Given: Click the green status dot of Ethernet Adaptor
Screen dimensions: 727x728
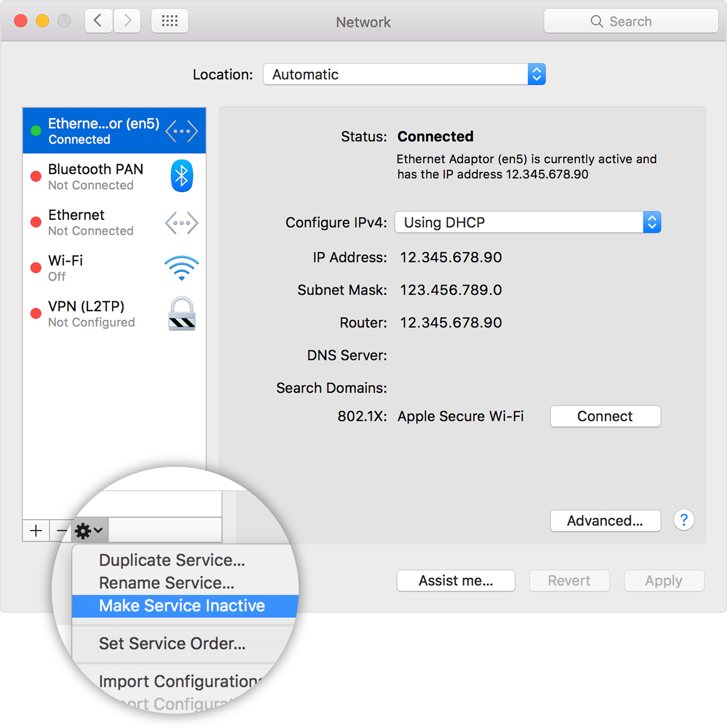Looking at the screenshot, I should coord(36,131).
